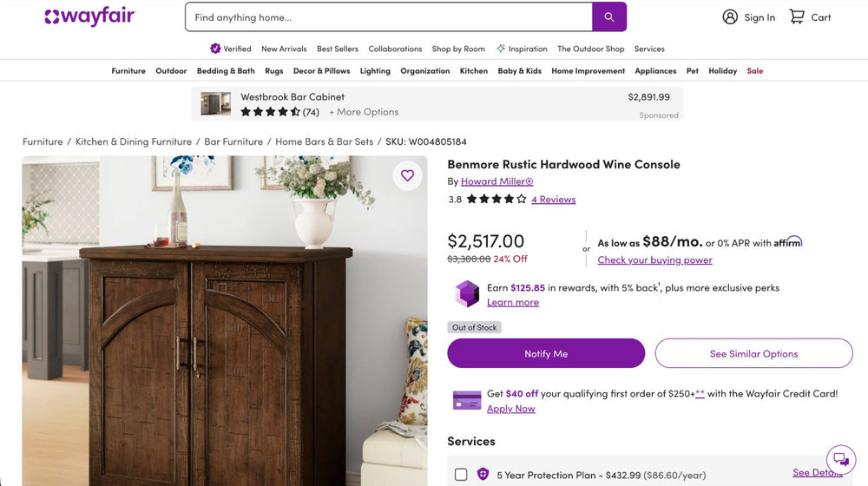Click the Verified badge icon
Image resolution: width=868 pixels, height=486 pixels.
[x=215, y=49]
